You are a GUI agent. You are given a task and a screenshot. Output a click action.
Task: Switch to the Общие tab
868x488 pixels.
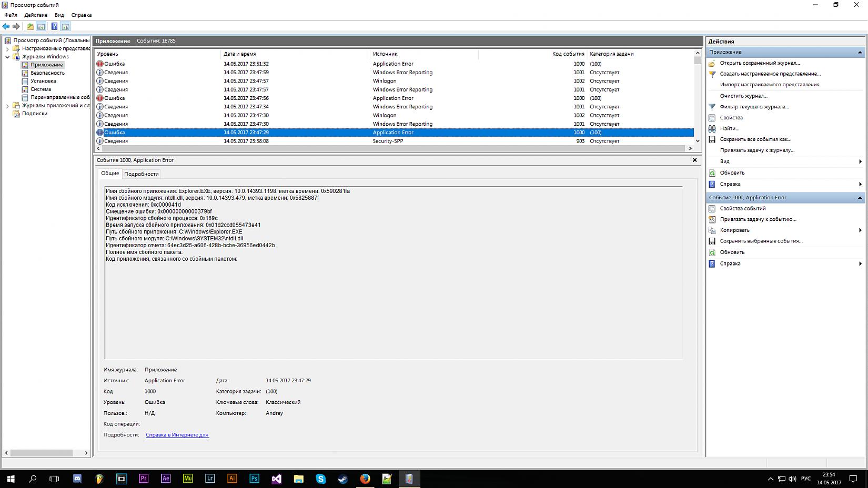(x=110, y=174)
